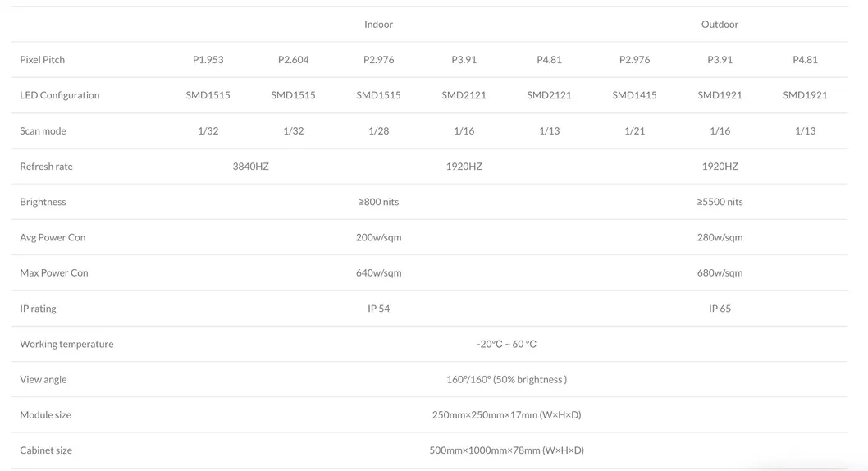Select the 280w/sqm average power value
This screenshot has width=868, height=471.
(x=720, y=238)
